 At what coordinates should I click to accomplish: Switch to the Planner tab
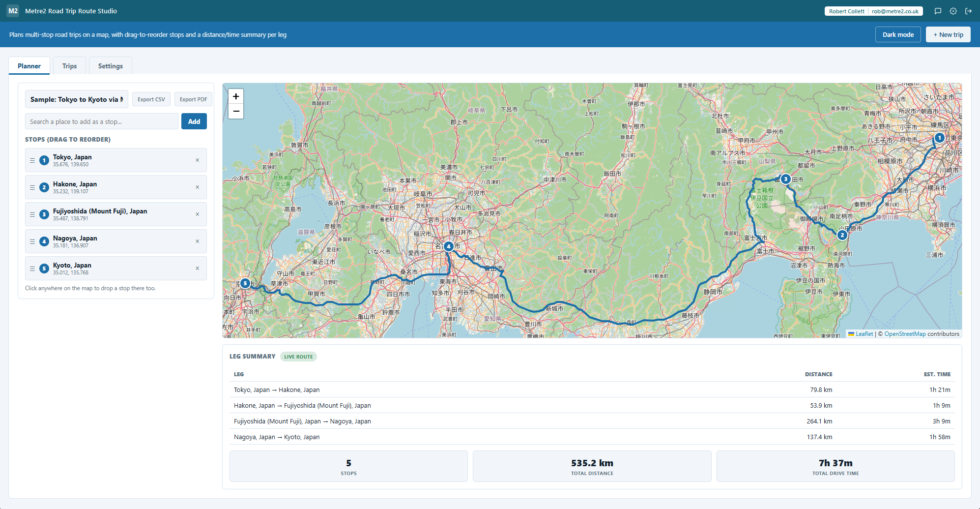29,66
